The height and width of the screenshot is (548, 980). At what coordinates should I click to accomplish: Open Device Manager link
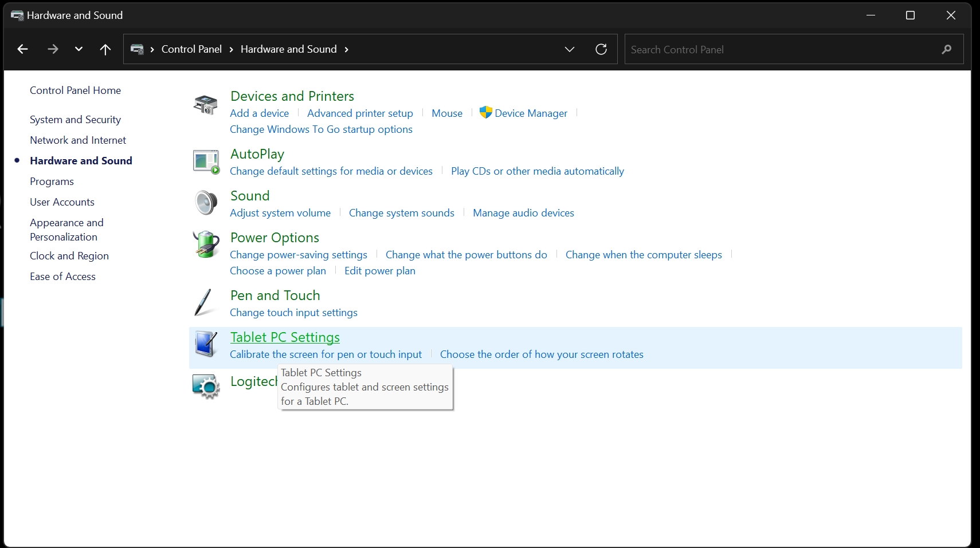(531, 113)
